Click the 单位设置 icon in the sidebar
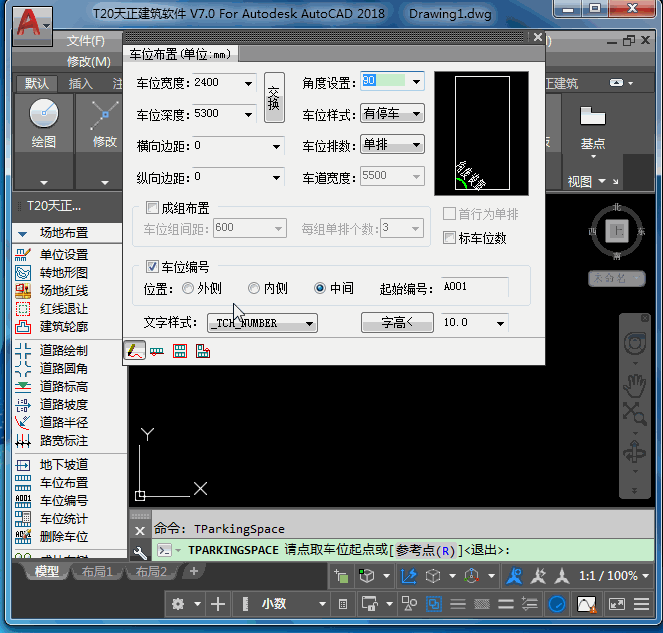 (x=23, y=255)
